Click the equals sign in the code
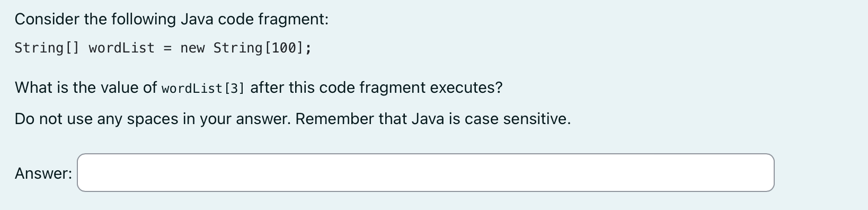Screen dimensions: 868x210 (167, 48)
